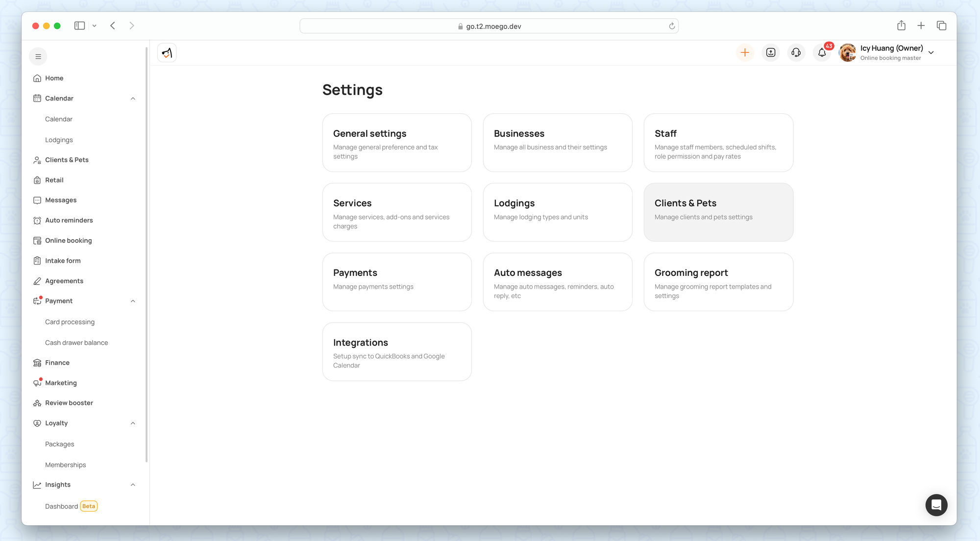Open Review booster sidebar item
Image resolution: width=980 pixels, height=541 pixels.
[69, 403]
